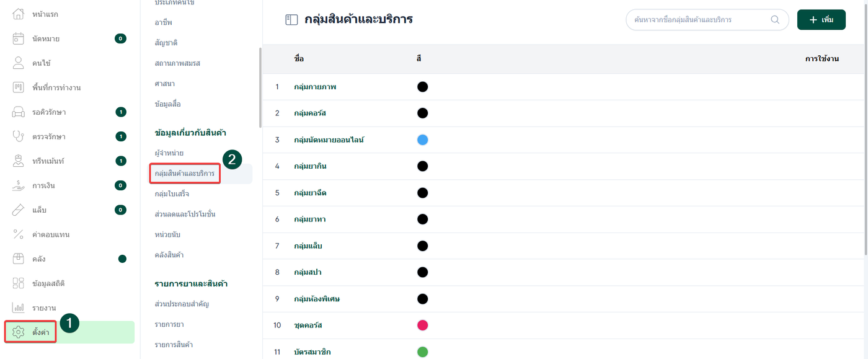Select the คนไข้ person icon
Image resolution: width=868 pixels, height=359 pixels.
point(19,63)
